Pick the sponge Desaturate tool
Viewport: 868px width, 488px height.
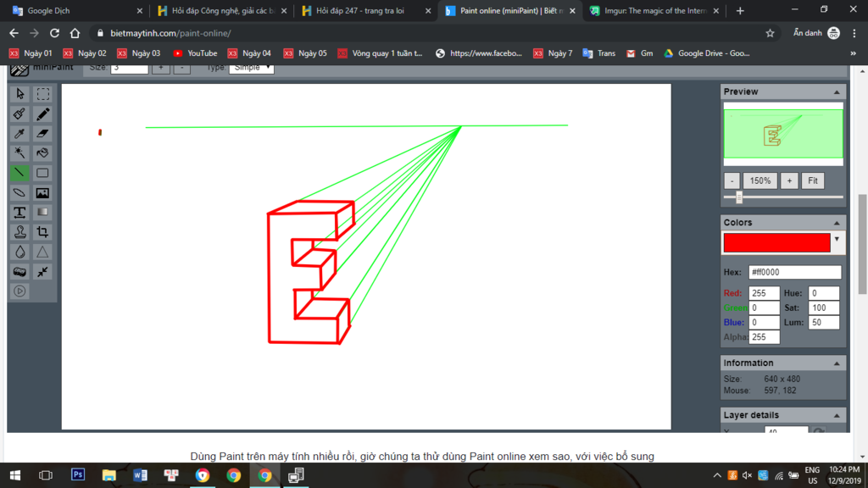(20, 272)
